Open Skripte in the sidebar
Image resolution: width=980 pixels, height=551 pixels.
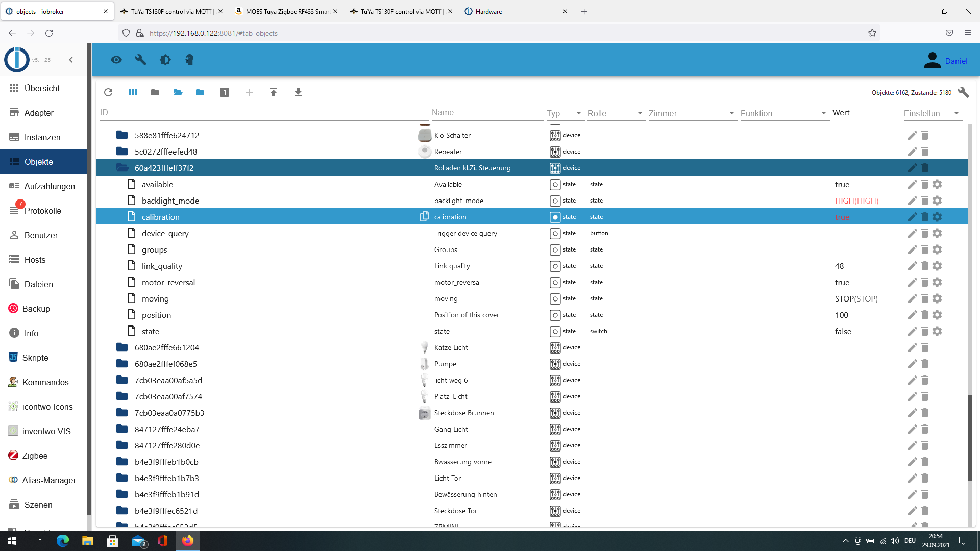(x=44, y=358)
